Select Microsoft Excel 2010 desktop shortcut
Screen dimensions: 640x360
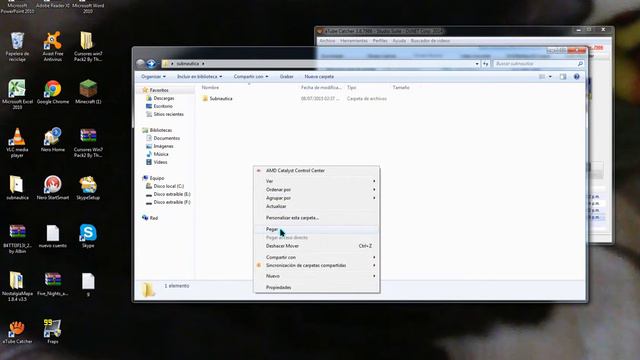[17, 95]
